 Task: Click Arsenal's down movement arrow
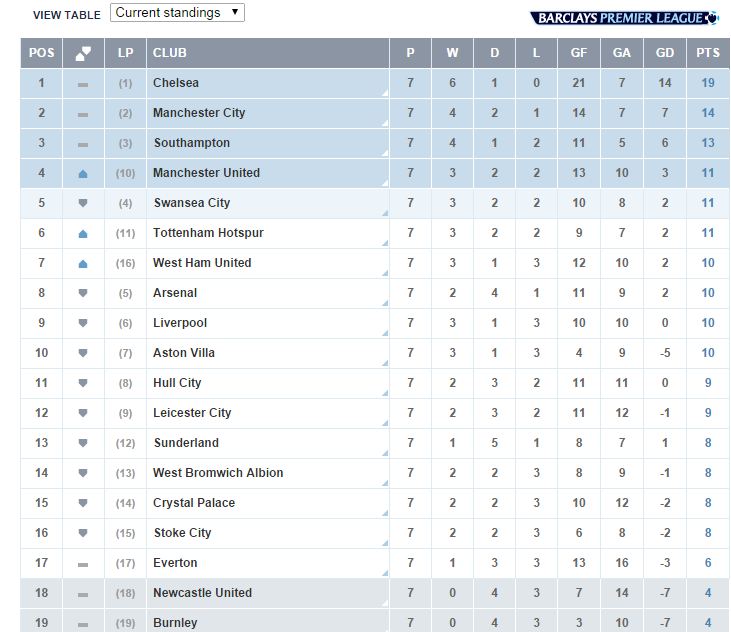(83, 293)
